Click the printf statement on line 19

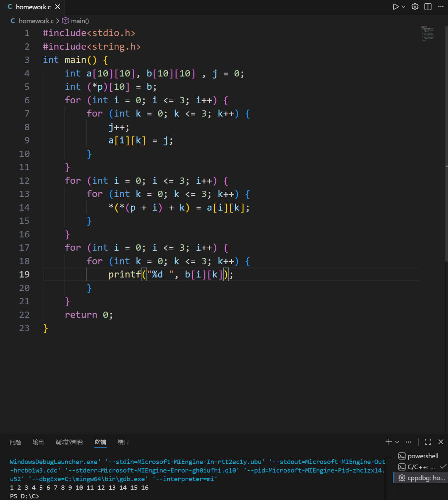point(171,275)
